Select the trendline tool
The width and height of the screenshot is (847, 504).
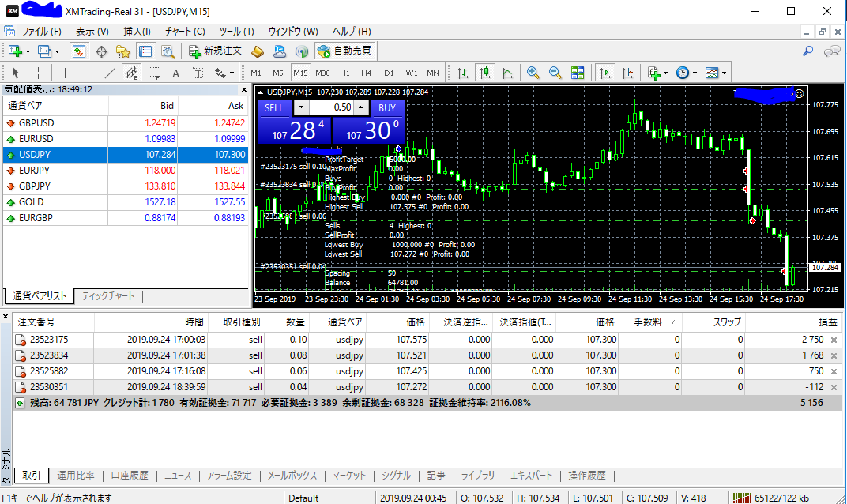[110, 73]
